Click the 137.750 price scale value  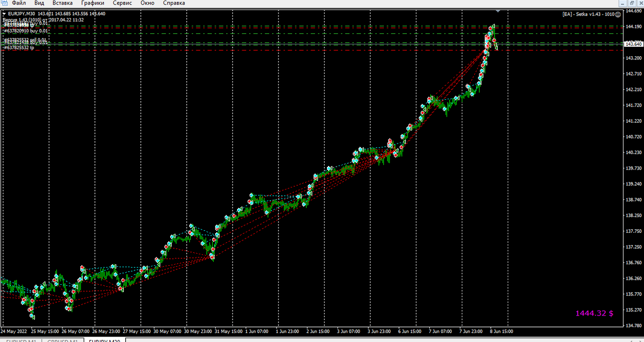click(633, 231)
